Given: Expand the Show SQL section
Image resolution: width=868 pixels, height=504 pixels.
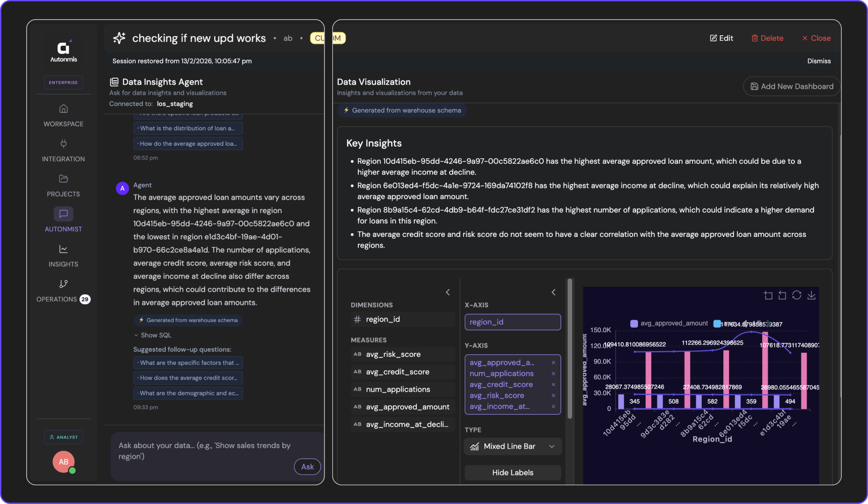Looking at the screenshot, I should [153, 335].
